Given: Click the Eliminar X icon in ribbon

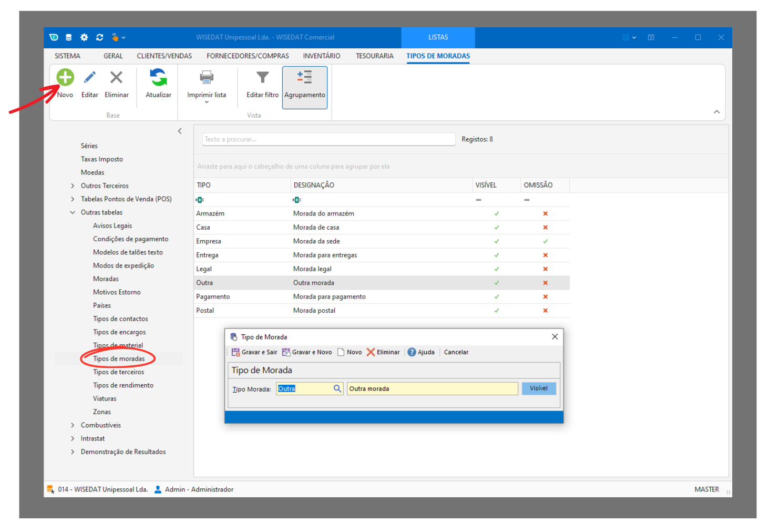Looking at the screenshot, I should 116,78.
